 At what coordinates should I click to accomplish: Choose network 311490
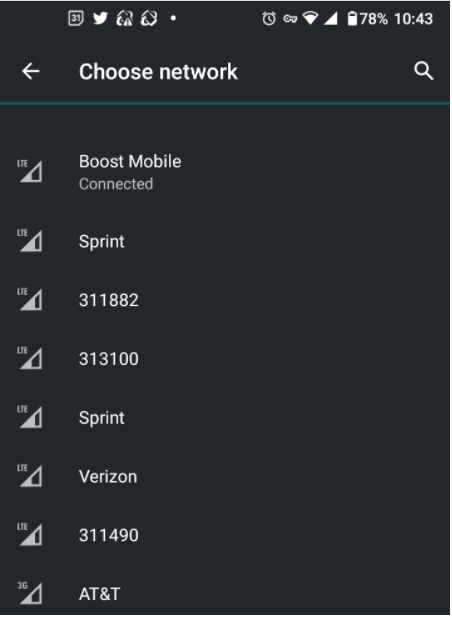pyautogui.click(x=226, y=535)
